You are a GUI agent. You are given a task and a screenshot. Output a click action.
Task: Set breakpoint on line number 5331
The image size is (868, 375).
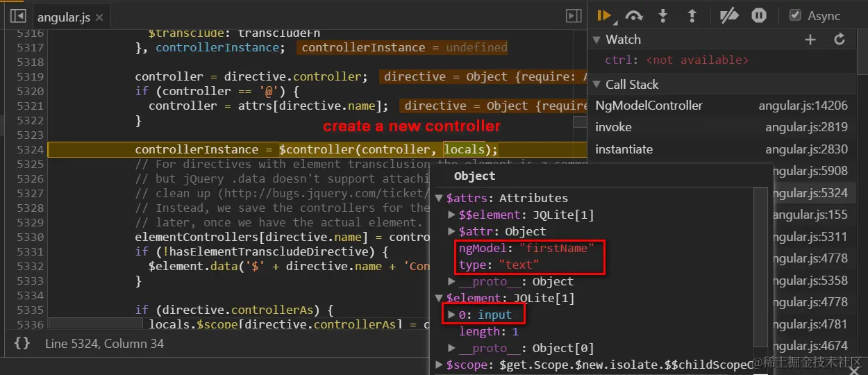pos(30,251)
